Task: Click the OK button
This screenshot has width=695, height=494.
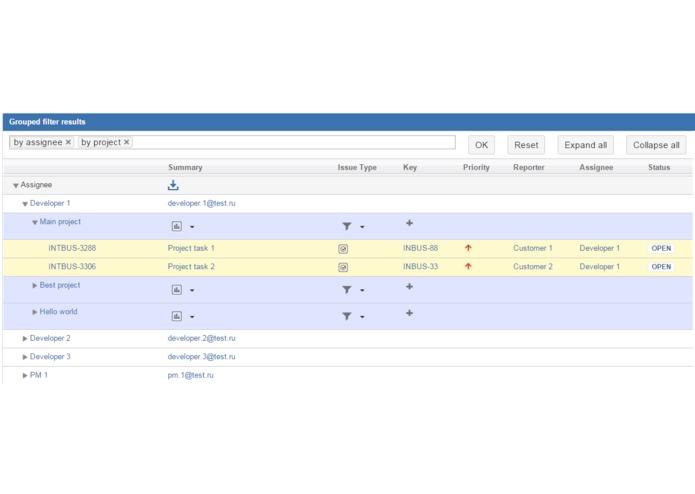Action: click(481, 145)
